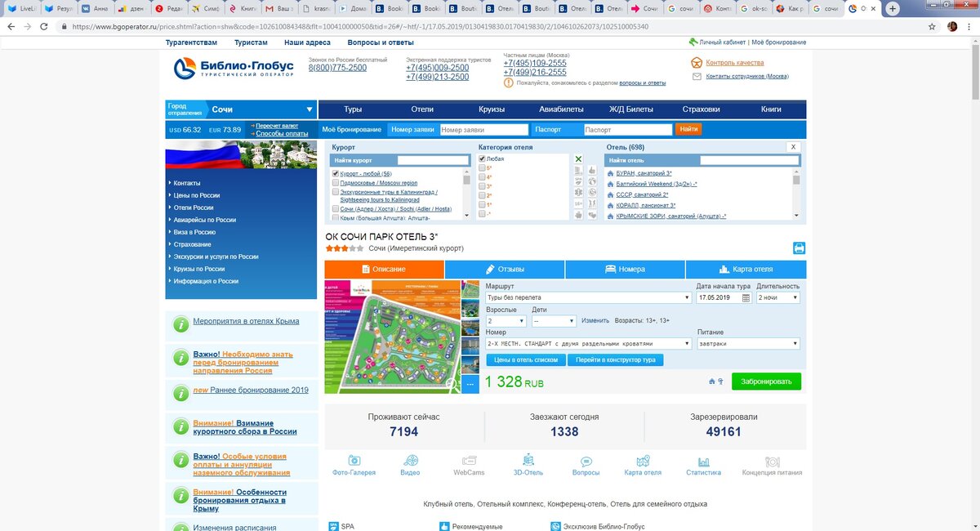This screenshot has height=531, width=980.
Task: Click the Библио-Глобус logo
Action: [234, 68]
